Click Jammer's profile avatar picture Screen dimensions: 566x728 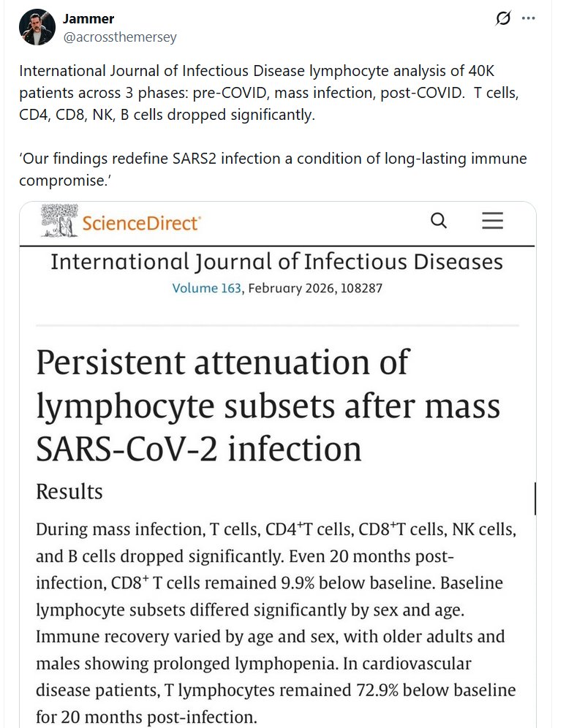point(37,28)
